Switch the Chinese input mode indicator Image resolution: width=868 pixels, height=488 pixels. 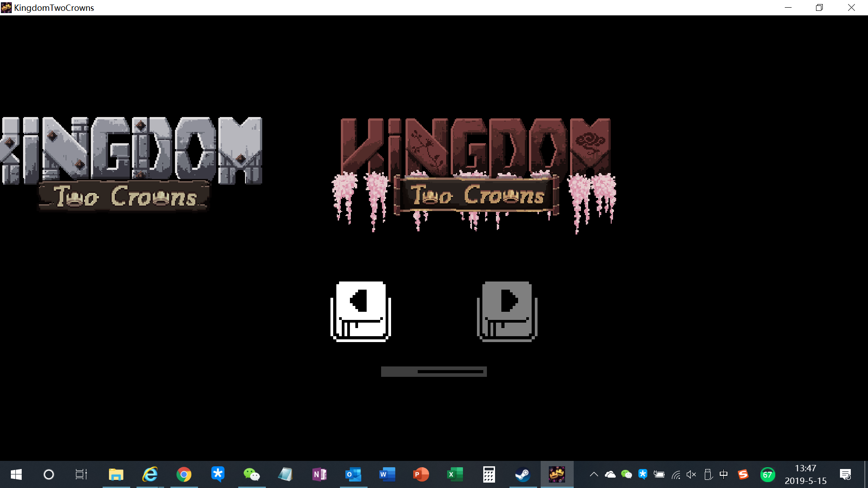coord(724,474)
